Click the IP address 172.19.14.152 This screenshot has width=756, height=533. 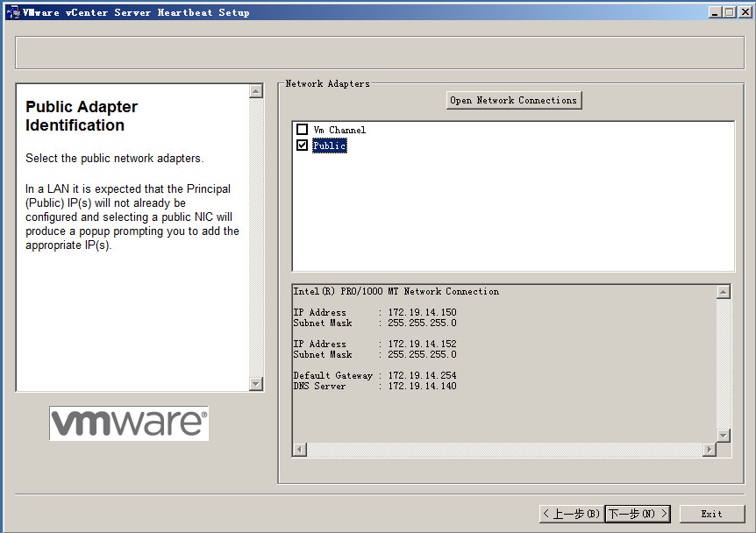(x=422, y=344)
